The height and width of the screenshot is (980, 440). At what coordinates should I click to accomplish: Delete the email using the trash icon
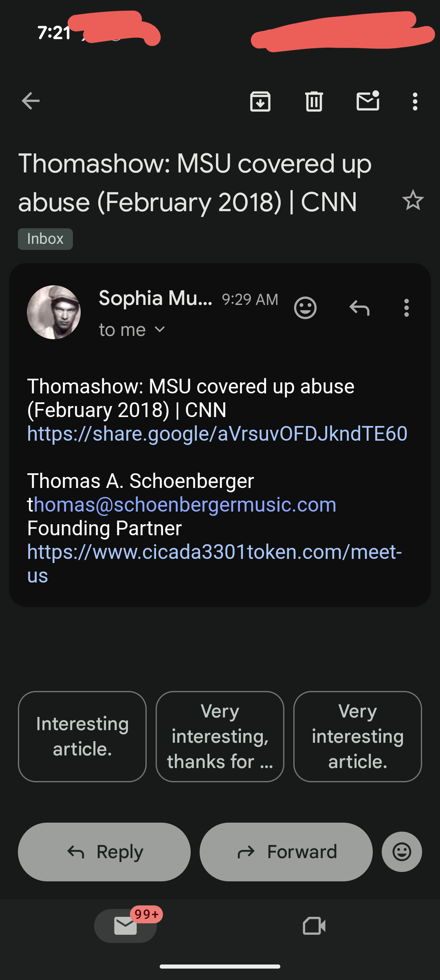tap(314, 102)
